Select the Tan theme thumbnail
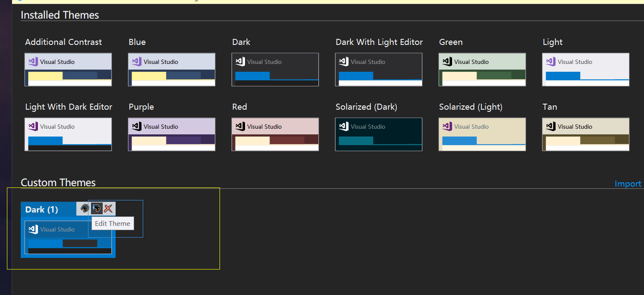The height and width of the screenshot is (295, 644). coord(585,134)
